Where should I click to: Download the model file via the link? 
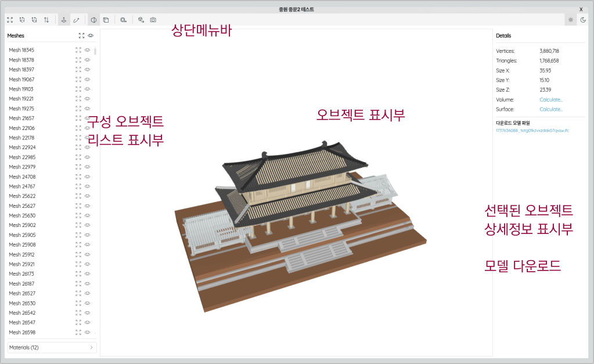(532, 131)
